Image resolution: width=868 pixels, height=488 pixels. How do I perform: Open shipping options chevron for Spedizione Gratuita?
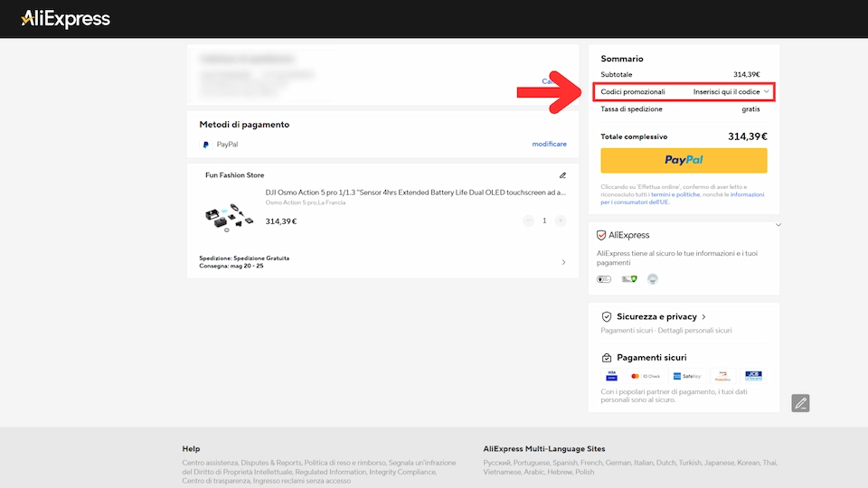pos(563,262)
